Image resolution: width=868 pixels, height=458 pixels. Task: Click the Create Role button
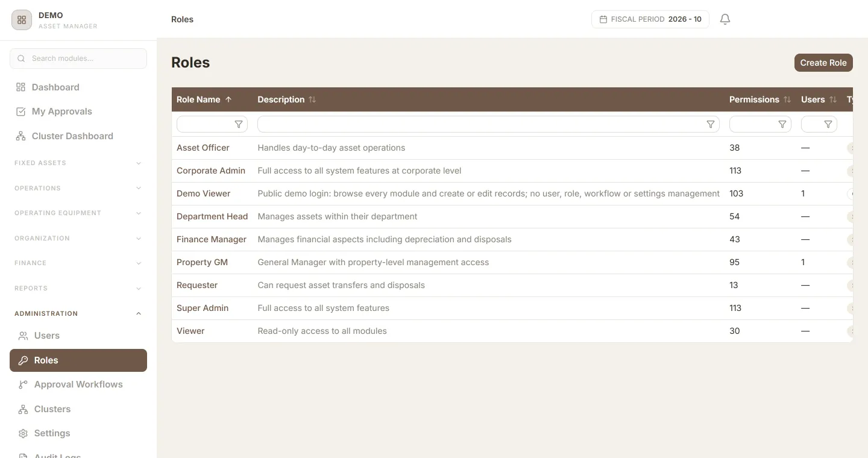tap(823, 63)
